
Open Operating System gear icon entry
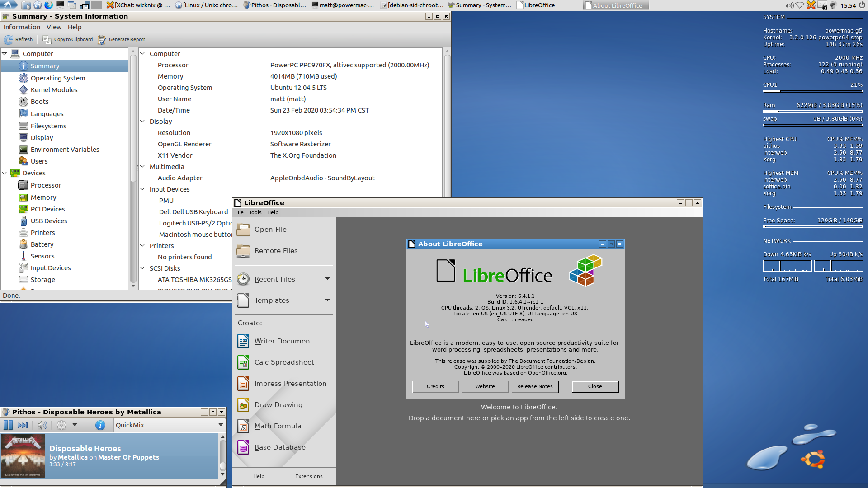[24, 78]
